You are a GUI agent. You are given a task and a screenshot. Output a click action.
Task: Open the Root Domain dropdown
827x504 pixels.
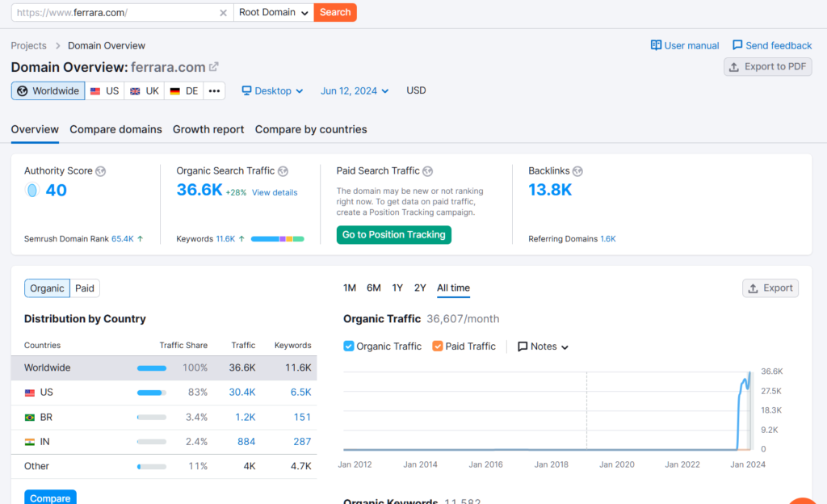(x=273, y=13)
